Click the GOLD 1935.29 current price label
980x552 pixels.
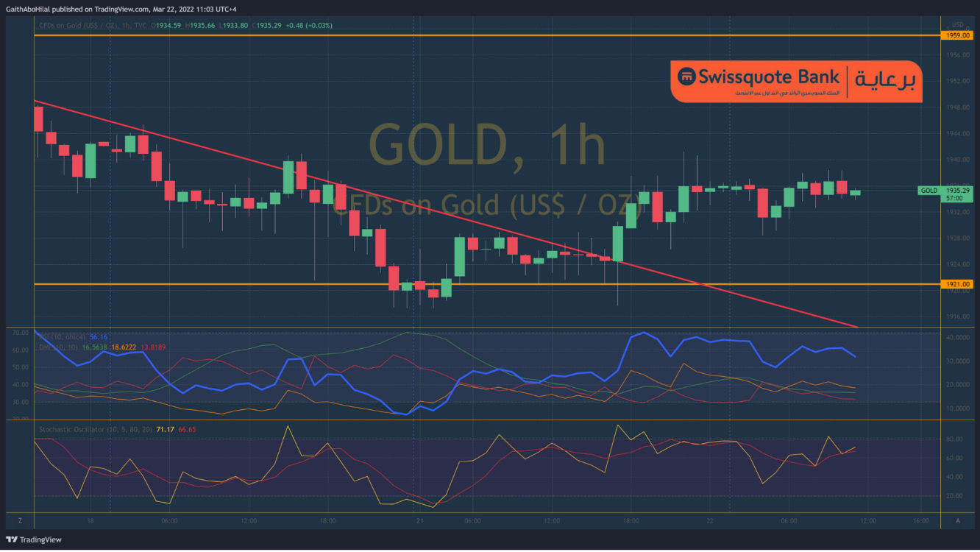[x=945, y=194]
